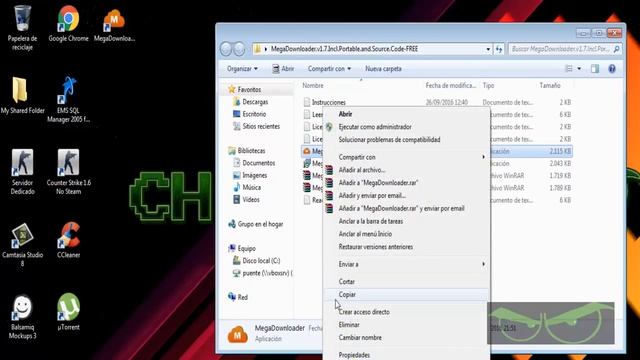The image size is (640, 360).
Task: Select the MegaDownloader desktop shortcut
Action: point(114,24)
